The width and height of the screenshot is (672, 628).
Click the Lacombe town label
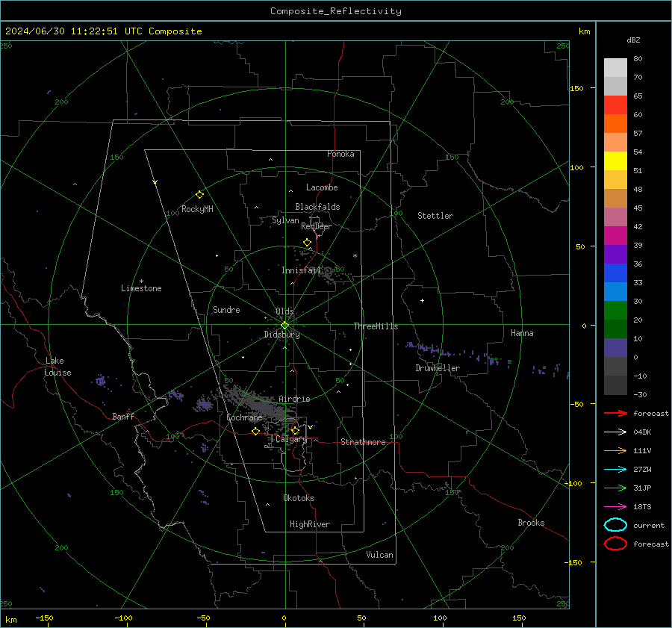point(322,187)
